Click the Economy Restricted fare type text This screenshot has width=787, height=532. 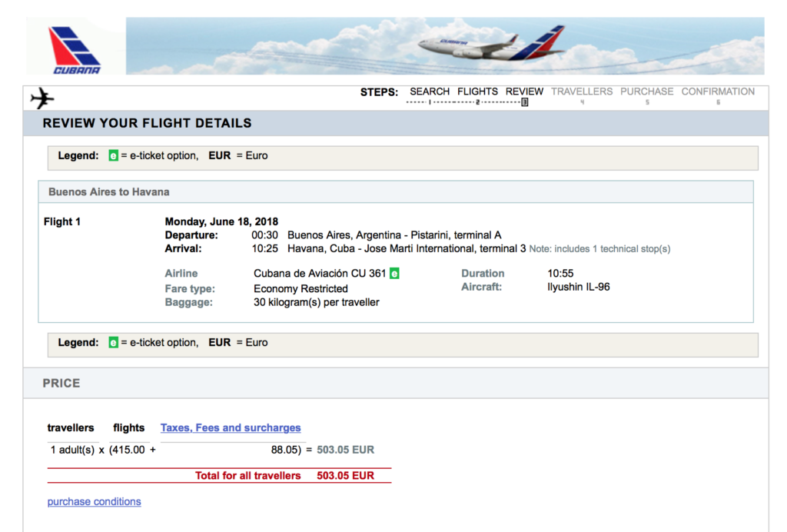click(301, 288)
